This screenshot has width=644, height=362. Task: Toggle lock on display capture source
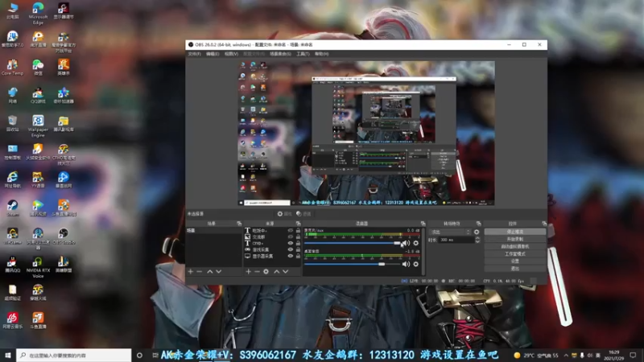point(298,256)
